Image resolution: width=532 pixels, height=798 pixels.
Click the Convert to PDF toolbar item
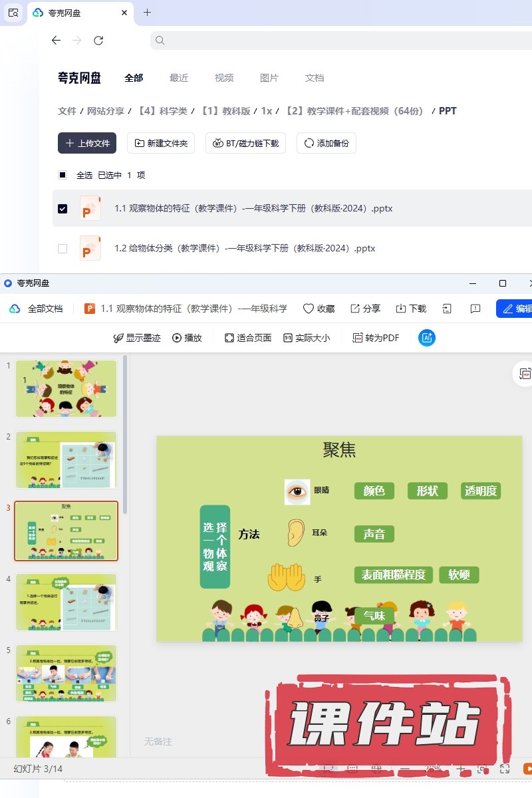point(376,338)
